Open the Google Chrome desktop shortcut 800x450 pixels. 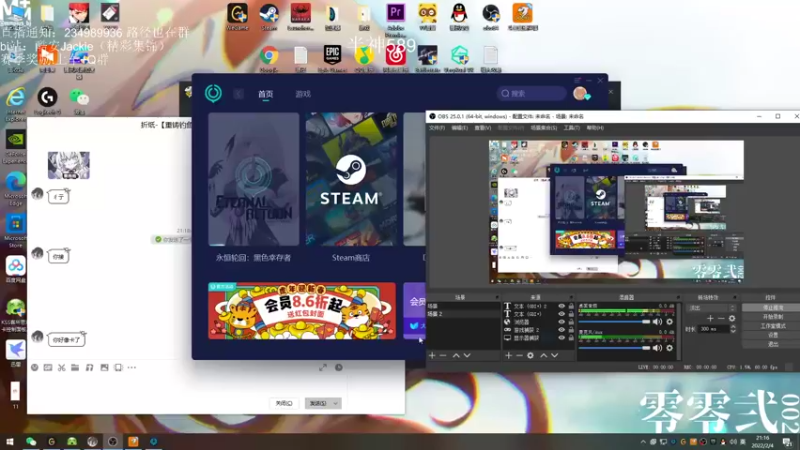(x=269, y=56)
